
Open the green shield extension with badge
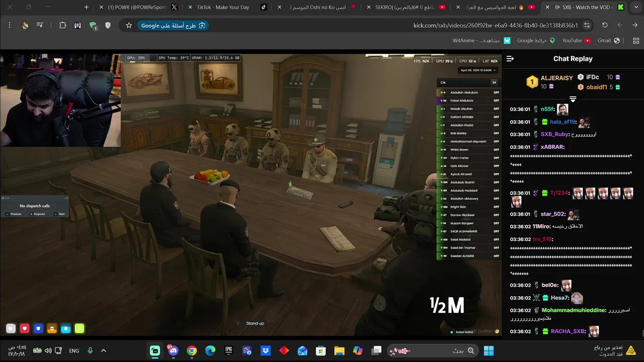pos(93,26)
